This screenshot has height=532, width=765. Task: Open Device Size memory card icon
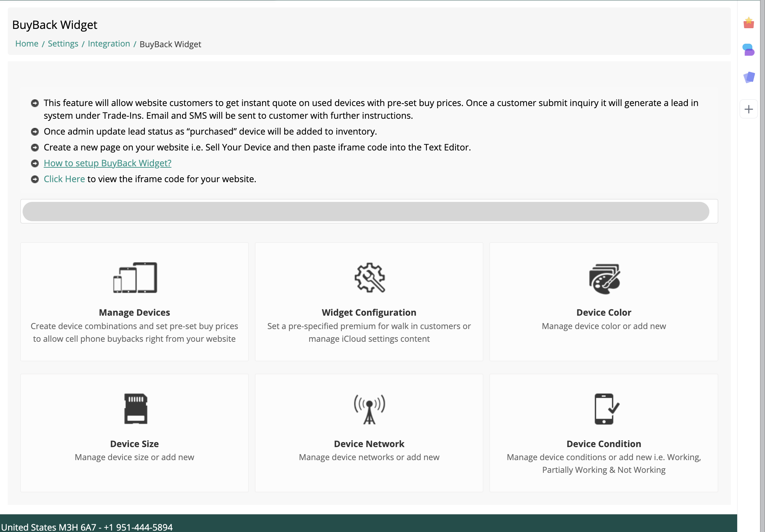click(136, 409)
